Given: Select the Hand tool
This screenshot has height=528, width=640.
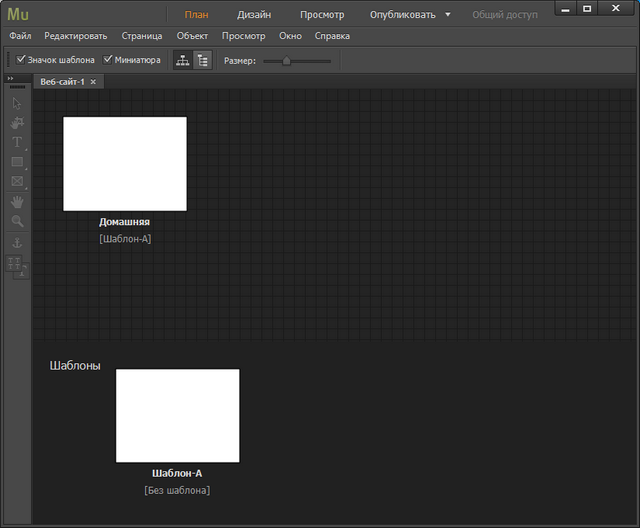Looking at the screenshot, I should (x=16, y=201).
